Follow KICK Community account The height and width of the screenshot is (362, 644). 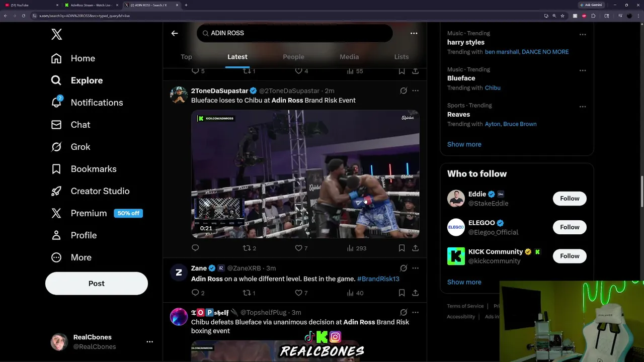coord(570,256)
